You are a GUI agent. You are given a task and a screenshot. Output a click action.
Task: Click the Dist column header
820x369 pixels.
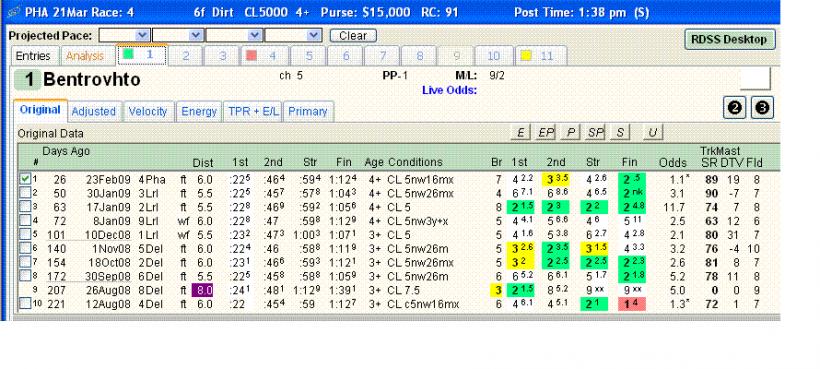(203, 162)
